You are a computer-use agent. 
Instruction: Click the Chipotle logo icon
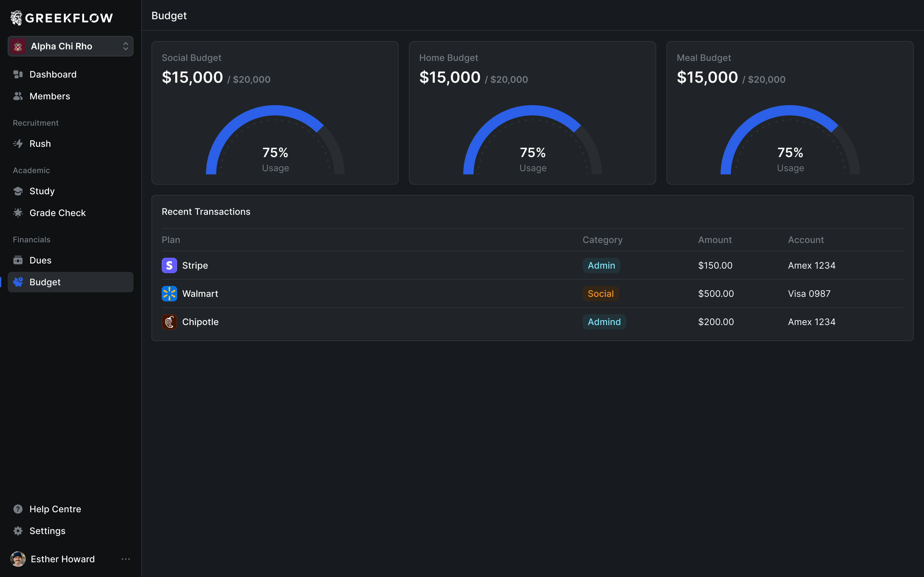coord(169,322)
